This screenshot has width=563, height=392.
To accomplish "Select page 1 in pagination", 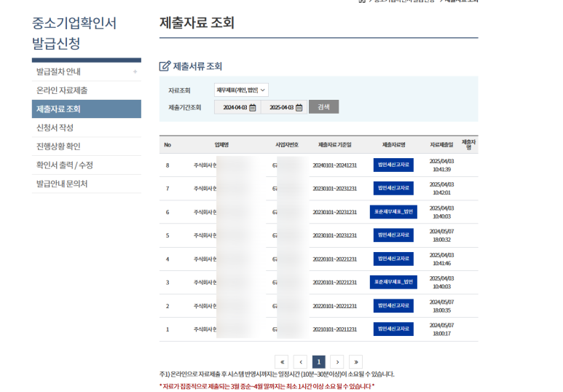I will click(x=319, y=362).
